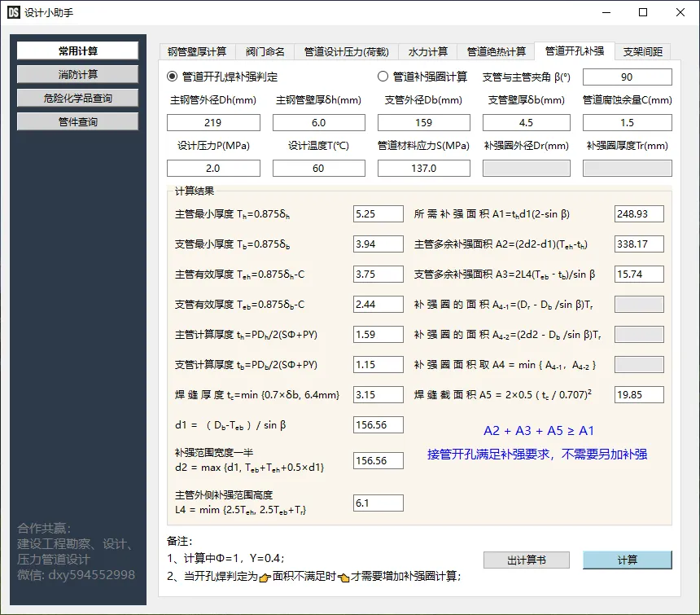Click the empty A4-2 result box
Image resolution: width=700 pixels, height=615 pixels.
(x=639, y=335)
